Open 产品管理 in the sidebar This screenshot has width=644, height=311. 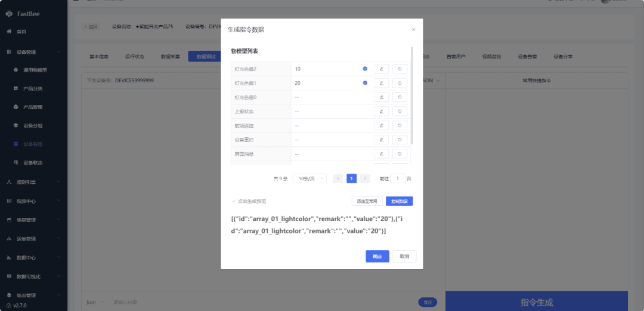click(x=33, y=107)
